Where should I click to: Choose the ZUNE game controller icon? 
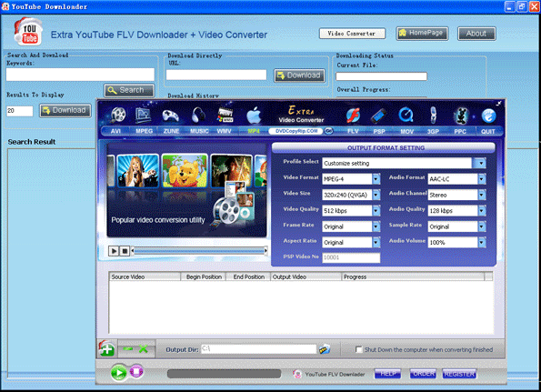pos(170,116)
